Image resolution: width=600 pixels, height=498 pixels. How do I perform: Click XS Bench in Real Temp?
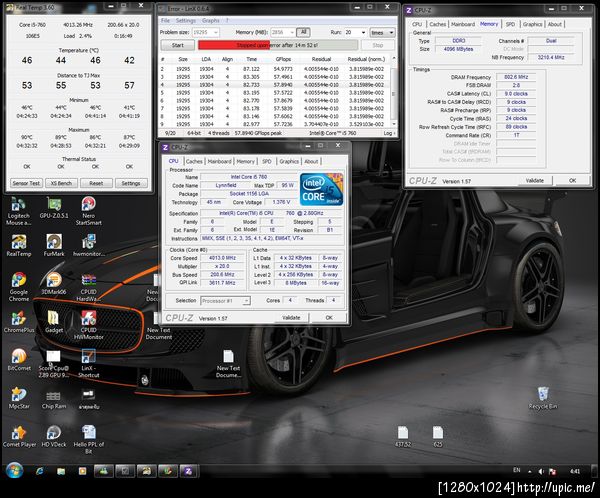coord(61,183)
